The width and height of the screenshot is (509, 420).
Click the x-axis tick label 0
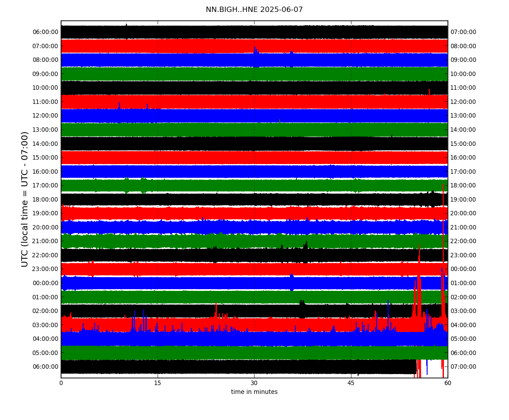(x=61, y=383)
